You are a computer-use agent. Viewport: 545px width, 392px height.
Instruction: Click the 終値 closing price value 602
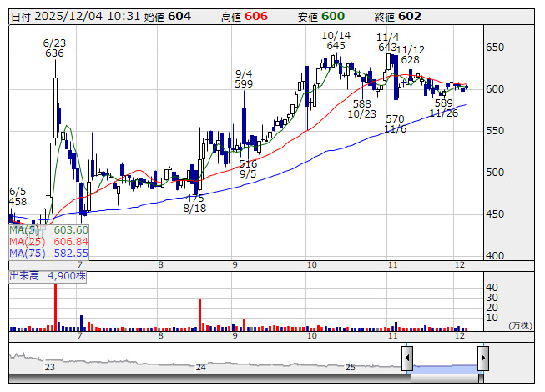pos(410,16)
